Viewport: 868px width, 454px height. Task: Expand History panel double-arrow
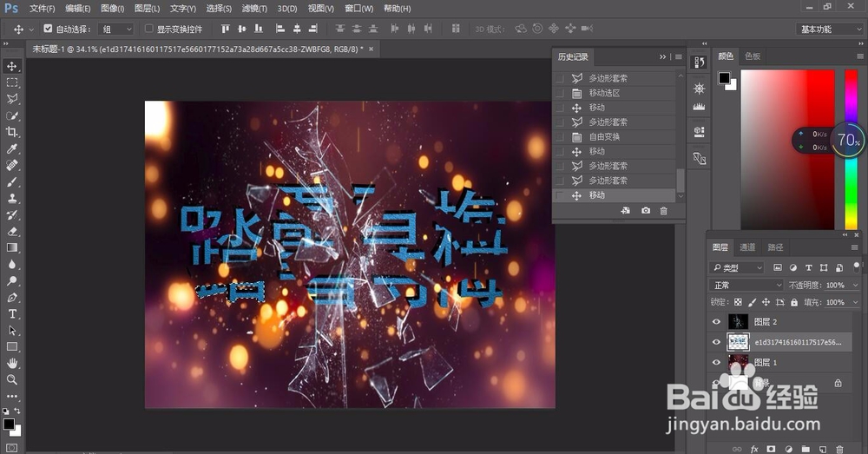(662, 56)
